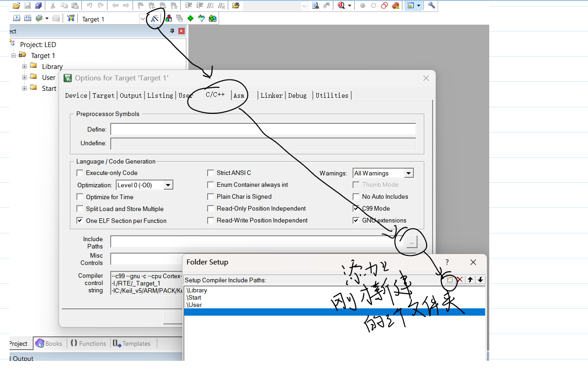The height and width of the screenshot is (370, 588).
Task: Uncheck One ELF Section per Function
Action: 80,221
